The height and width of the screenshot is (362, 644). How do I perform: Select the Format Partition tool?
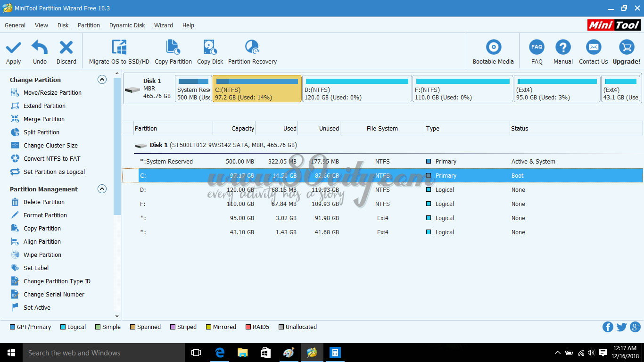pos(44,215)
